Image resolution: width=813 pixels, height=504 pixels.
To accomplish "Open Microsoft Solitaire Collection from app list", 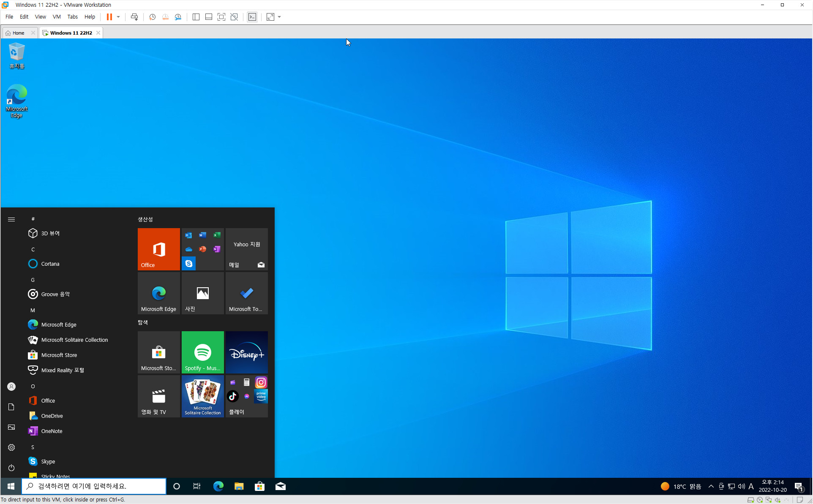I will point(74,340).
